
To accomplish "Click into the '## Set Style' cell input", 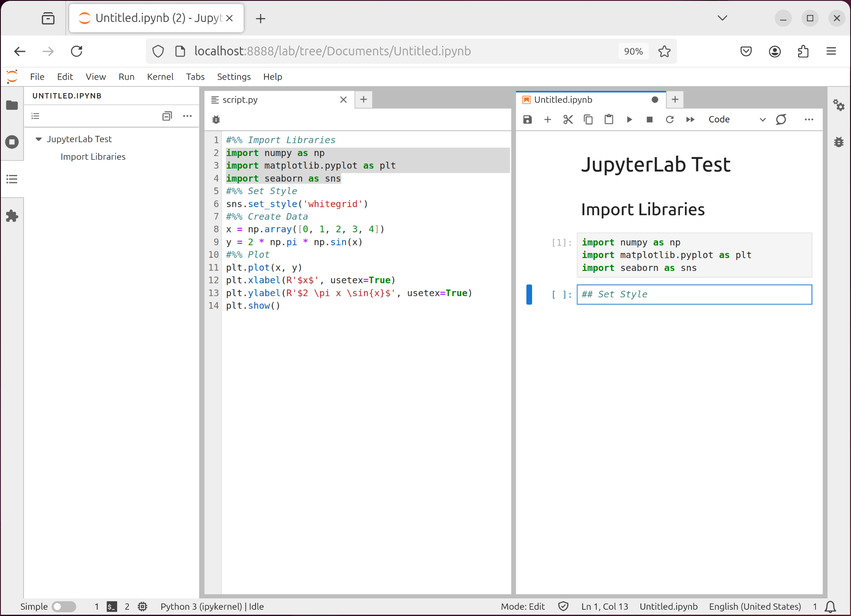I will point(694,294).
